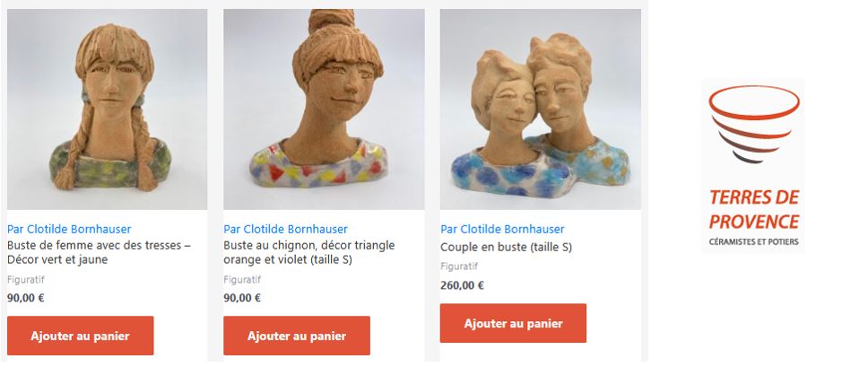View the couple bust product image

pos(541,109)
